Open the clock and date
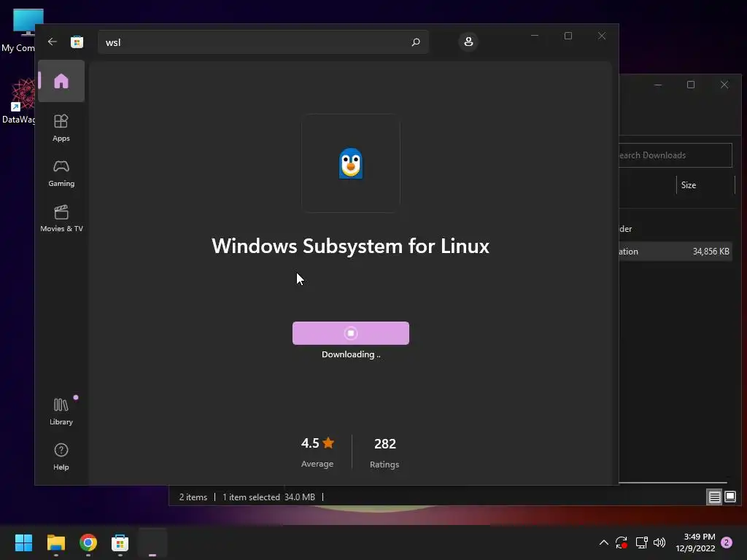 (695, 542)
